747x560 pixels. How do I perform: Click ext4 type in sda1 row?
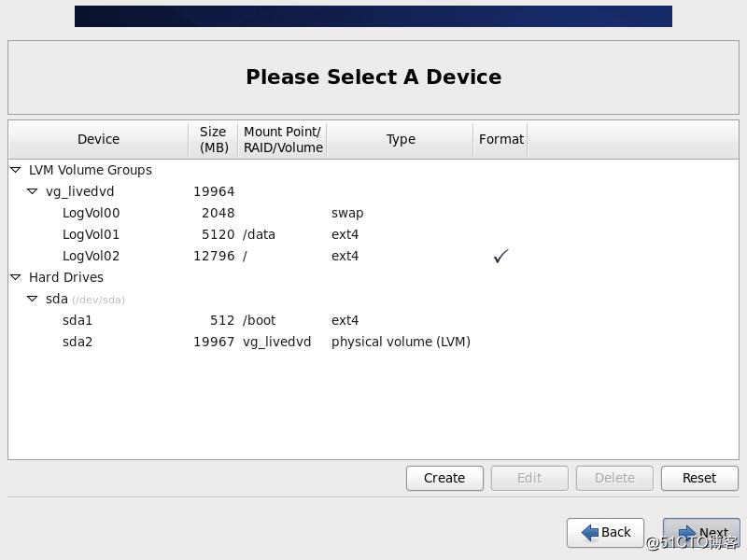(345, 320)
